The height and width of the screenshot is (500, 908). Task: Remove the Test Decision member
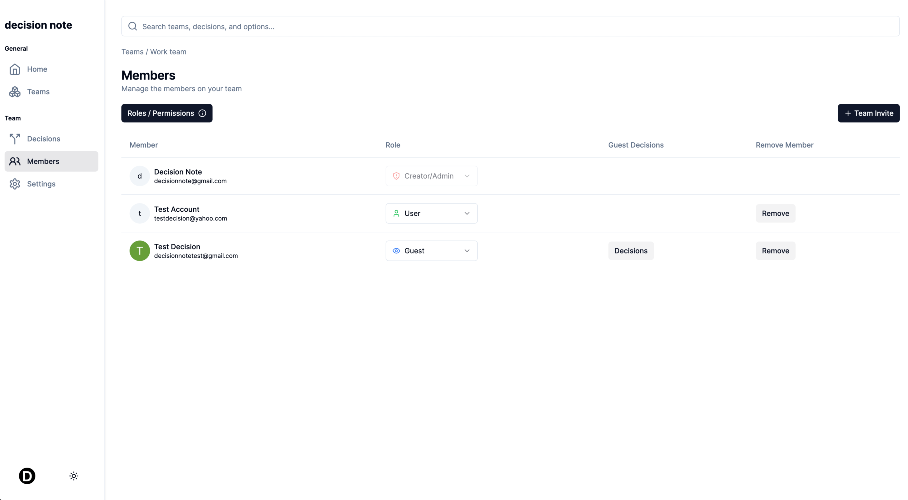coord(775,251)
